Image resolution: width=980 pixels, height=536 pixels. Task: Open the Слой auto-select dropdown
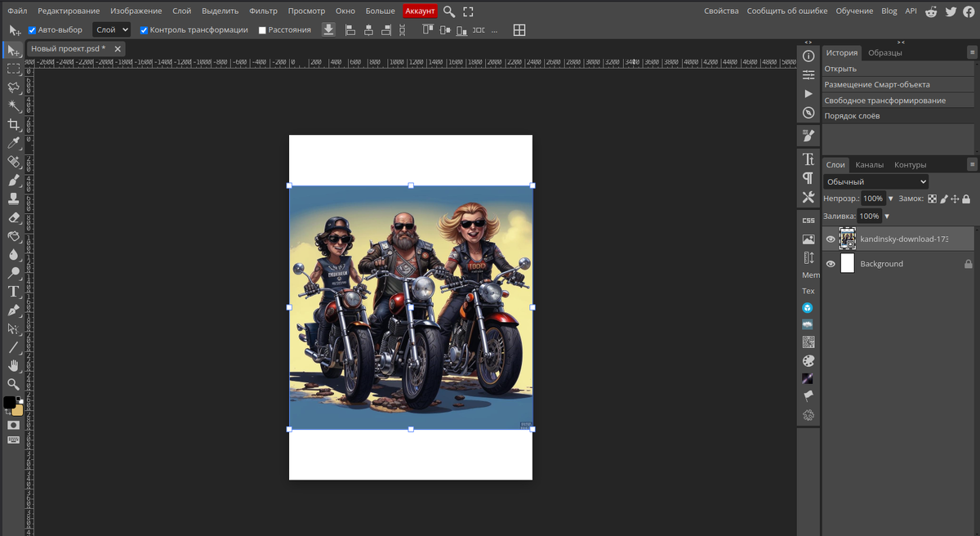[111, 29]
